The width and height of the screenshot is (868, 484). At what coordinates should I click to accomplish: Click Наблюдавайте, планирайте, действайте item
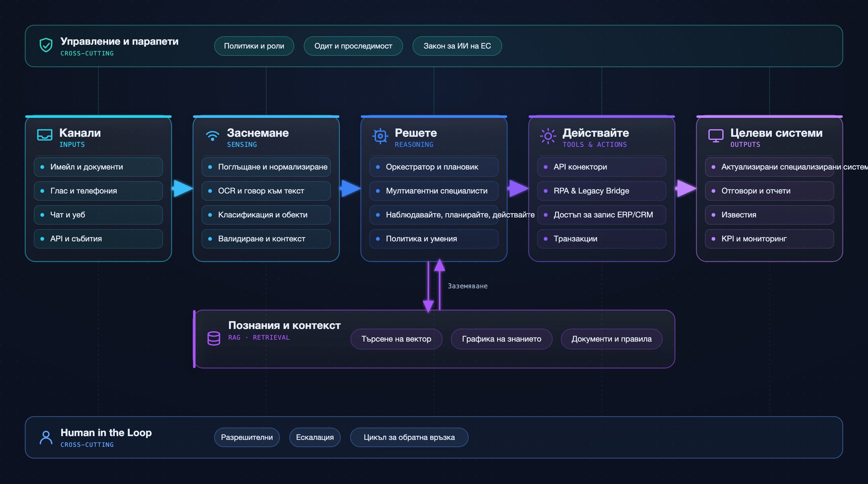[434, 215]
